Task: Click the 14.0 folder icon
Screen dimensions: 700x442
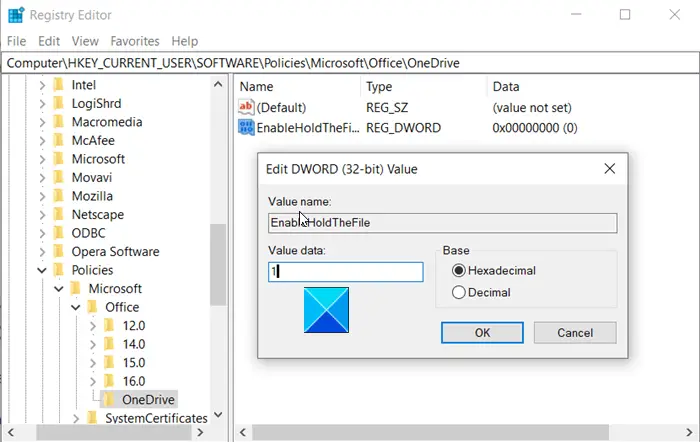Action: (109, 344)
